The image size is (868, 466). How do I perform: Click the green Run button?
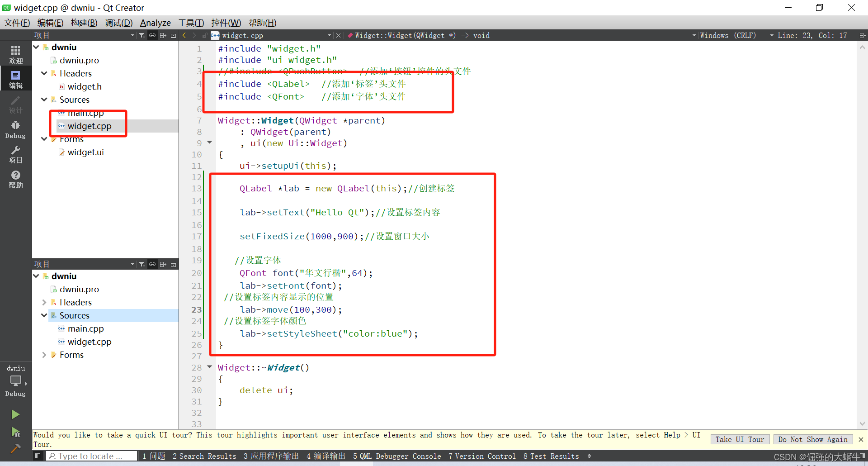tap(15, 414)
